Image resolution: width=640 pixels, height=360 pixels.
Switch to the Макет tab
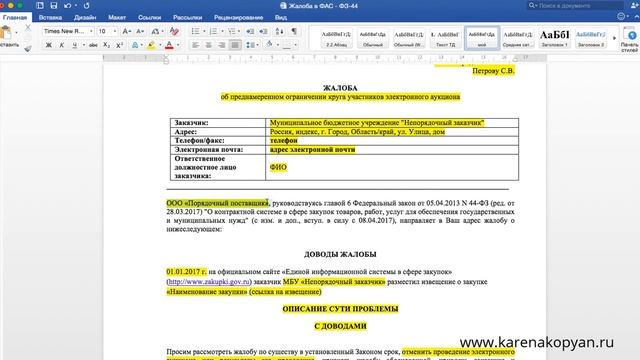coord(117,18)
